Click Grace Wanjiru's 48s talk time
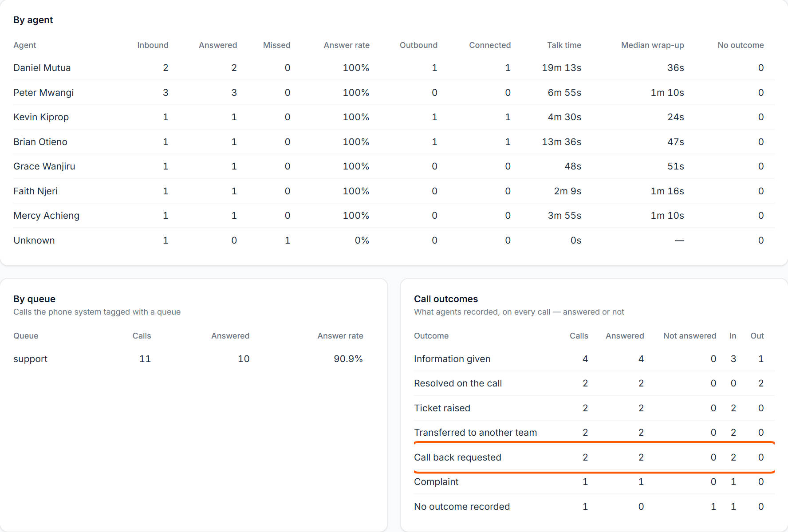Viewport: 788px width, 532px height. [x=573, y=166]
